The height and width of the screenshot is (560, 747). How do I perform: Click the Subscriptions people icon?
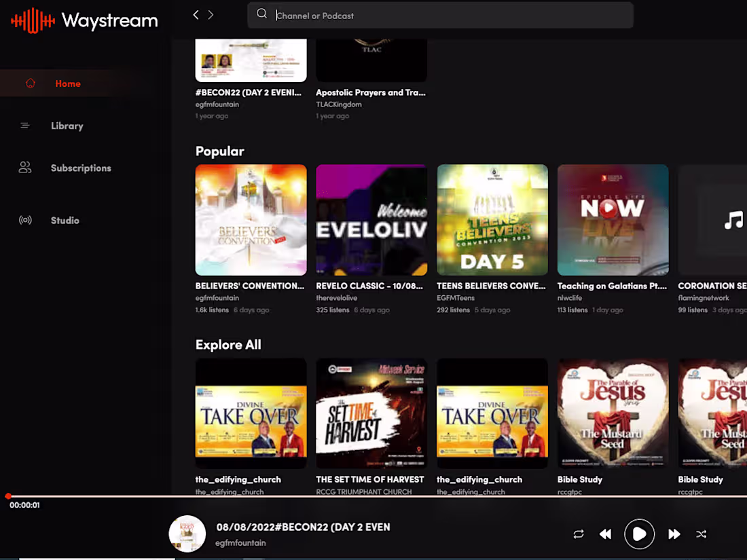(25, 168)
